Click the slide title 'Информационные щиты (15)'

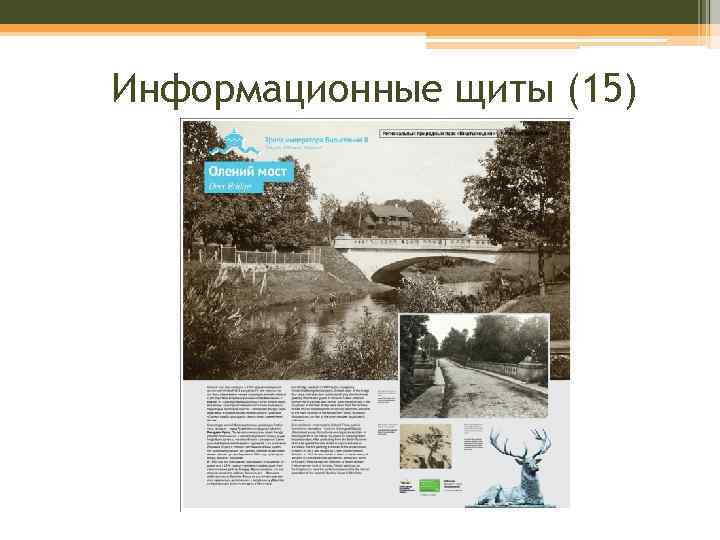click(374, 89)
